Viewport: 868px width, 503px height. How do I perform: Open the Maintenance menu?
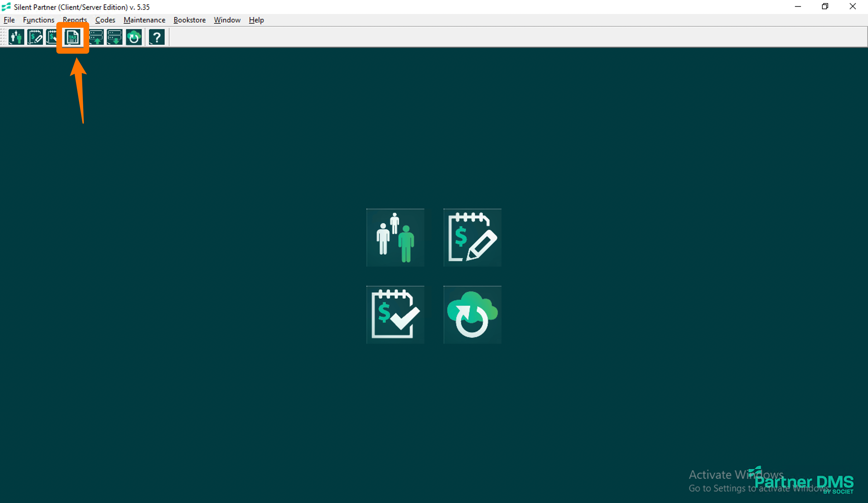tap(144, 20)
